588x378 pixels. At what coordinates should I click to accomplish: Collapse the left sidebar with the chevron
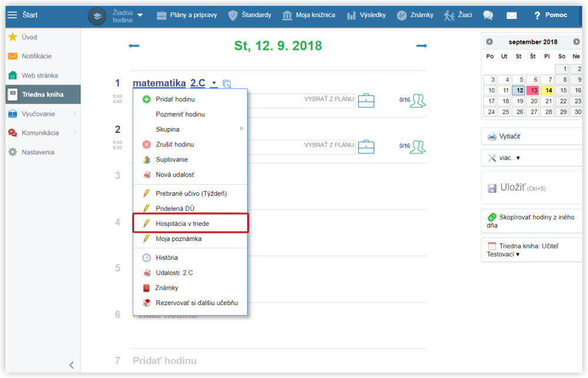pyautogui.click(x=71, y=365)
